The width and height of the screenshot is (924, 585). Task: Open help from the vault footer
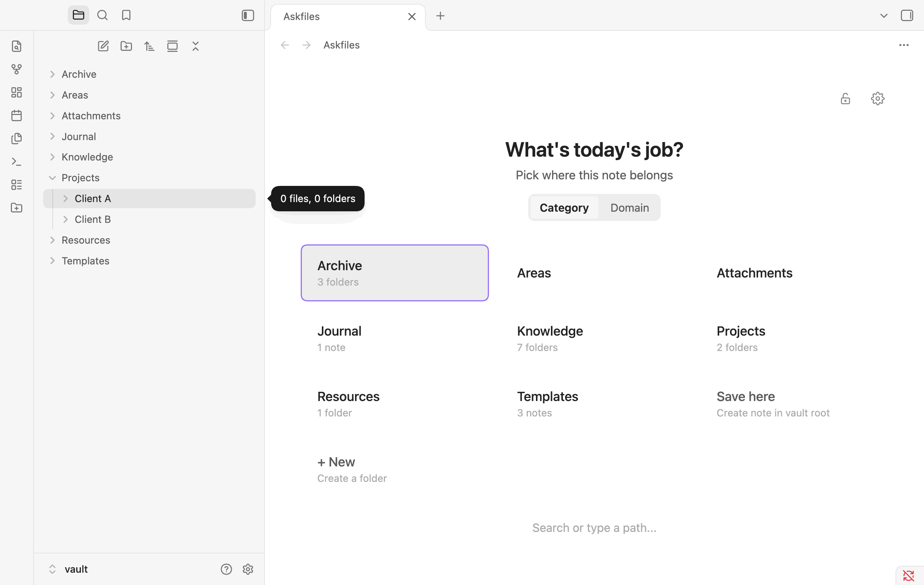click(226, 569)
